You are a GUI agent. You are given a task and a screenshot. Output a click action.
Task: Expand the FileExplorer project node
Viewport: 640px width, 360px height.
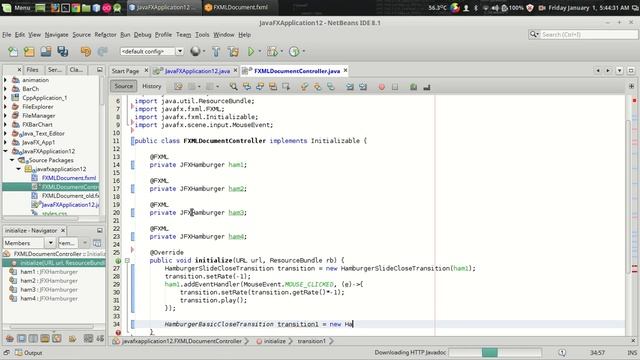[x=6, y=107]
